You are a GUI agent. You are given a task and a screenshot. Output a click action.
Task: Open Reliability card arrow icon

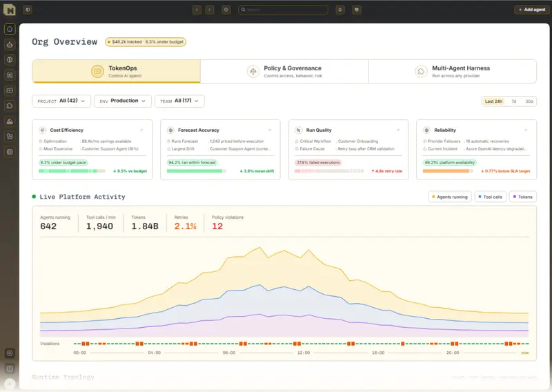pyautogui.click(x=526, y=130)
